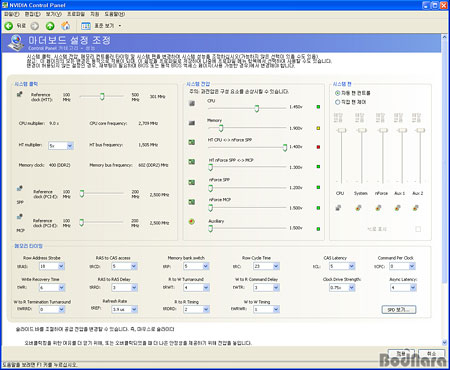Click the green CPU voltage status indicator

[318, 107]
